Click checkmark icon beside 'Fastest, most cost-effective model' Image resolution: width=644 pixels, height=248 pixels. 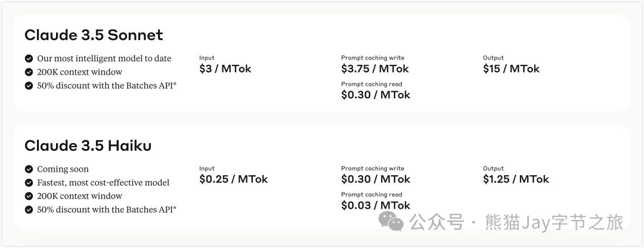pyautogui.click(x=29, y=182)
